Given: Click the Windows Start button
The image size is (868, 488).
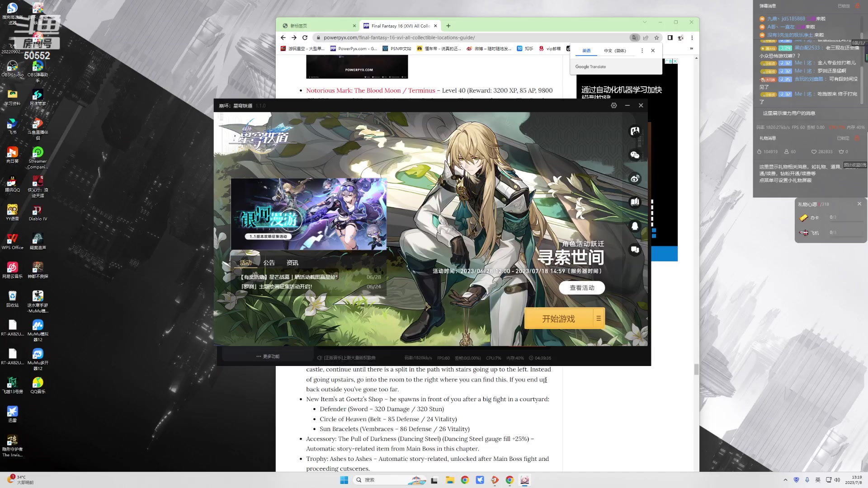Looking at the screenshot, I should [344, 480].
